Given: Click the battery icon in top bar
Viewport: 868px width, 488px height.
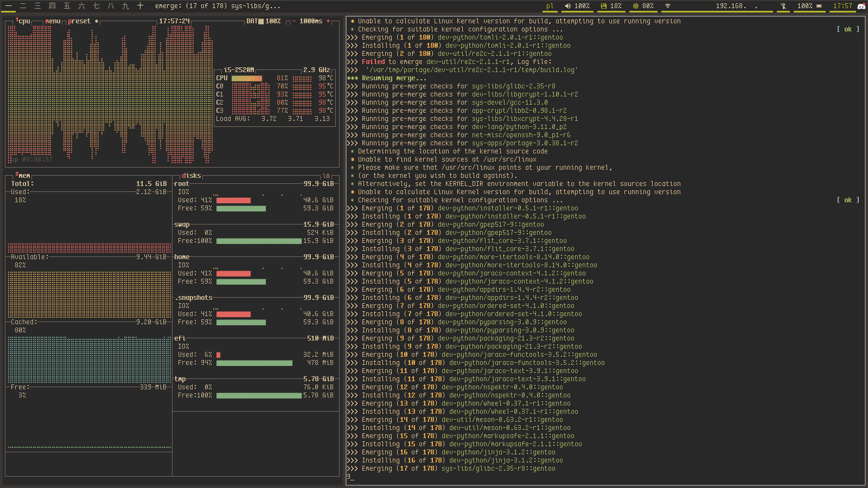Looking at the screenshot, I should 819,6.
